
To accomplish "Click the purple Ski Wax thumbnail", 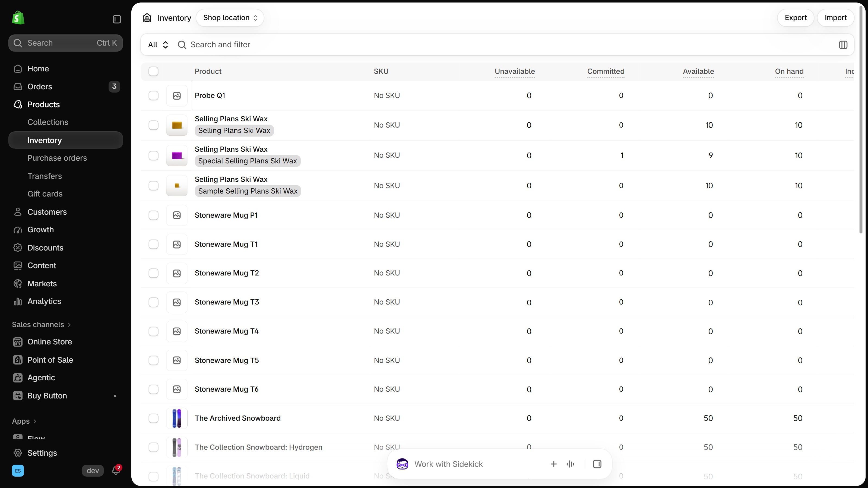I will (177, 155).
